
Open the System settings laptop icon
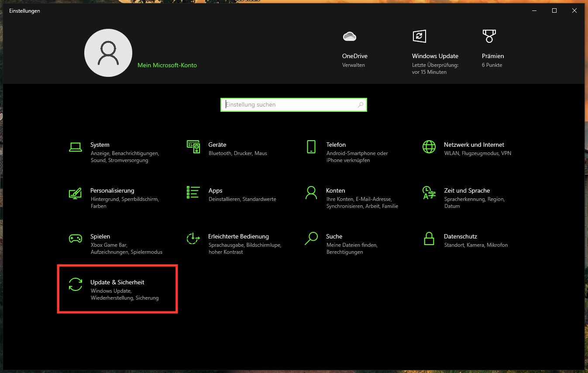76,147
